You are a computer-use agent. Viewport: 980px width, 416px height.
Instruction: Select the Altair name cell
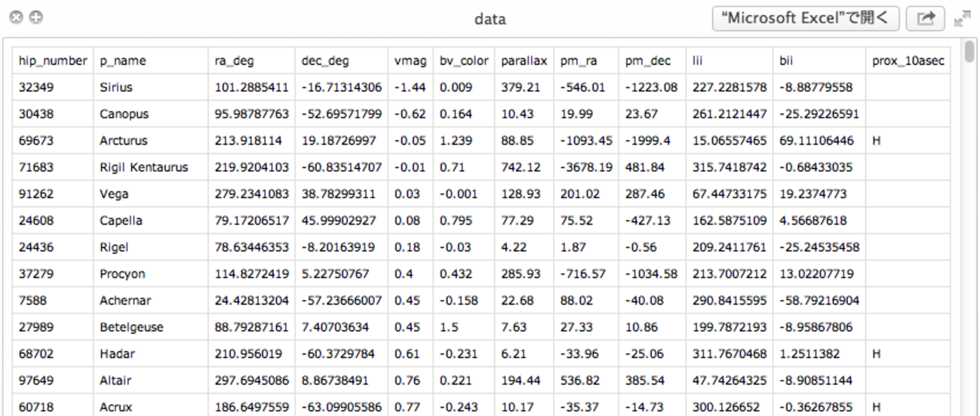115,381
